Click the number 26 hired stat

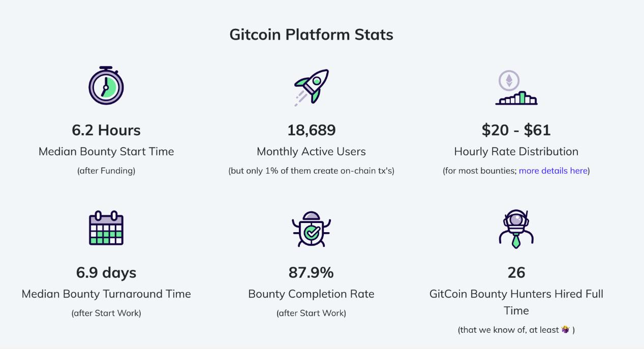tap(516, 273)
